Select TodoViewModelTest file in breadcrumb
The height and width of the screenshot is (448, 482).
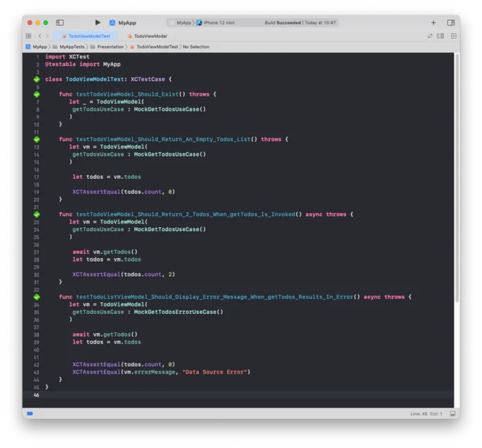tap(154, 47)
